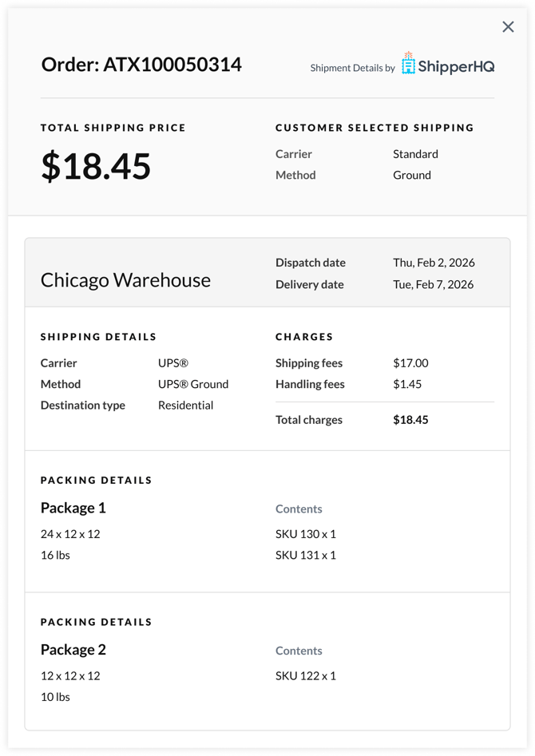Select the Total charges value $18.45

coord(410,419)
